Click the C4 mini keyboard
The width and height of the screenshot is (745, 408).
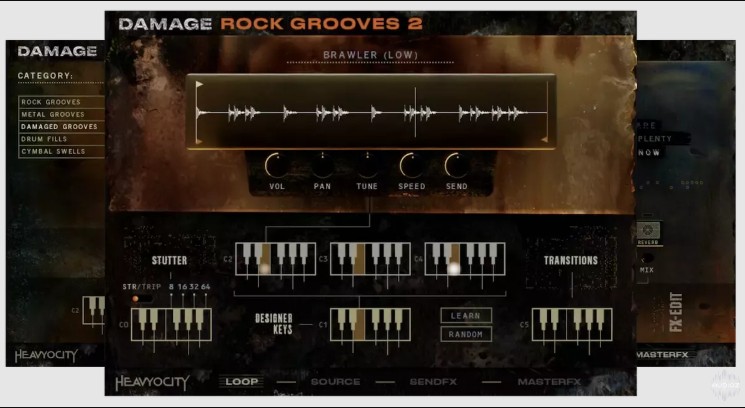pos(465,259)
